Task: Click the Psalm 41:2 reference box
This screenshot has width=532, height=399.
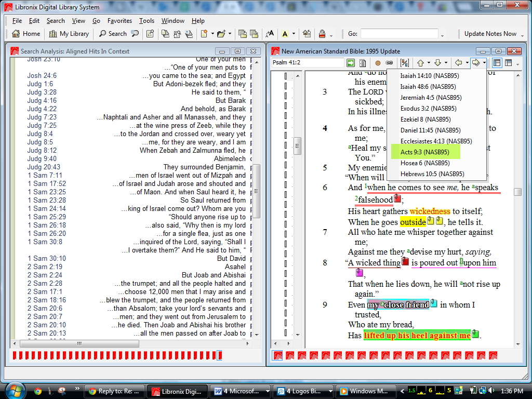Action: pos(308,63)
